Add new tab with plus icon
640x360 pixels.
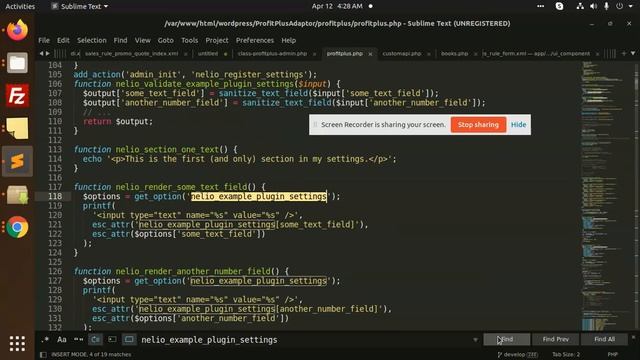pyautogui.click(x=624, y=53)
